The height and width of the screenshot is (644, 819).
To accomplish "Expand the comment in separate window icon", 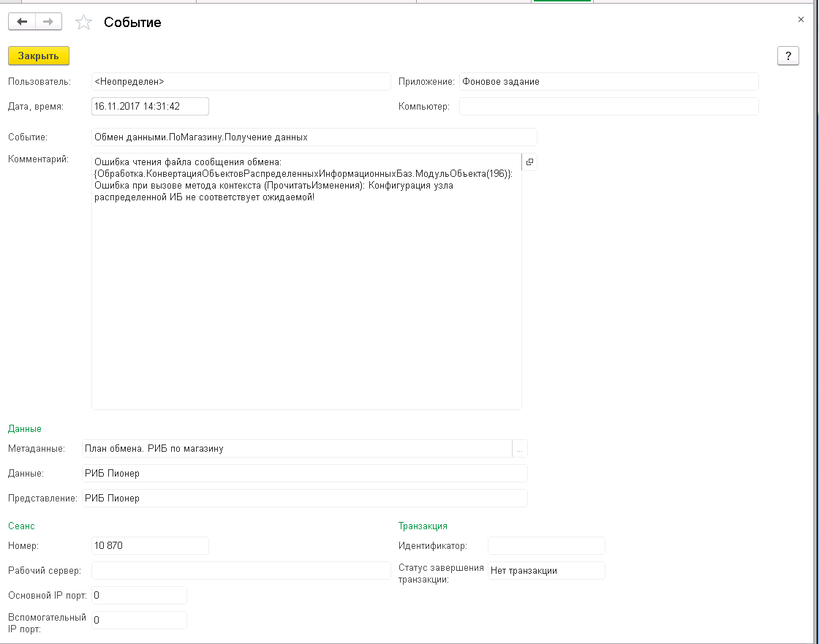I will pyautogui.click(x=529, y=162).
